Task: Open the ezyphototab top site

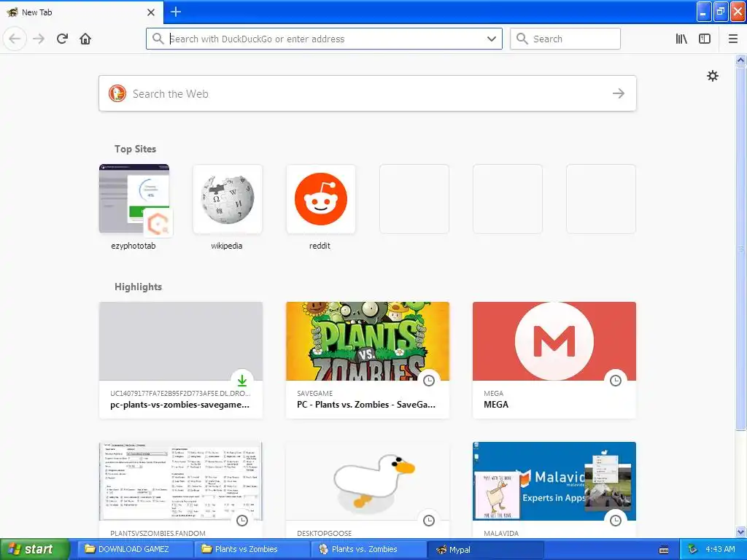Action: 134,208
